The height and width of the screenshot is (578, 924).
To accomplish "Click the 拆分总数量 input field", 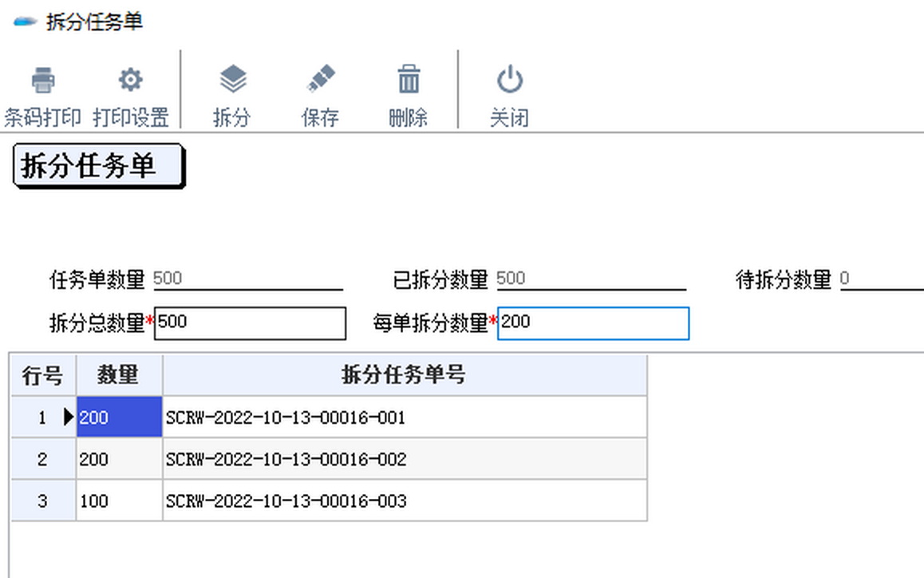I will [x=250, y=323].
